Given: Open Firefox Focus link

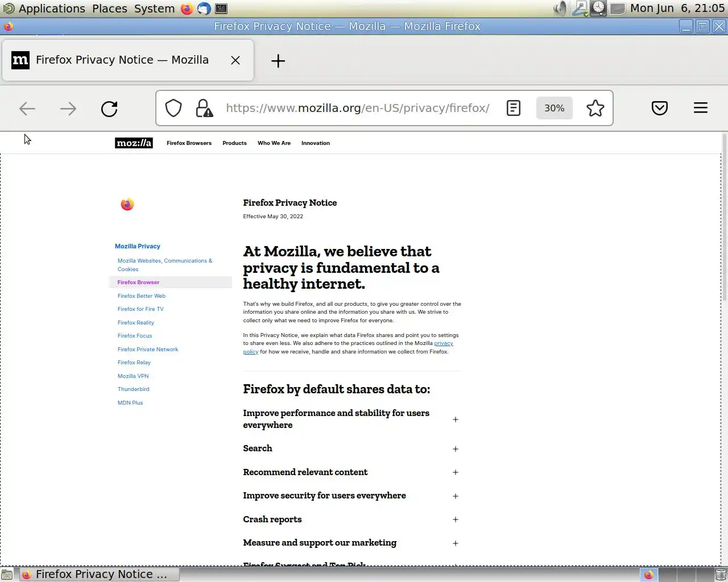Looking at the screenshot, I should (135, 336).
